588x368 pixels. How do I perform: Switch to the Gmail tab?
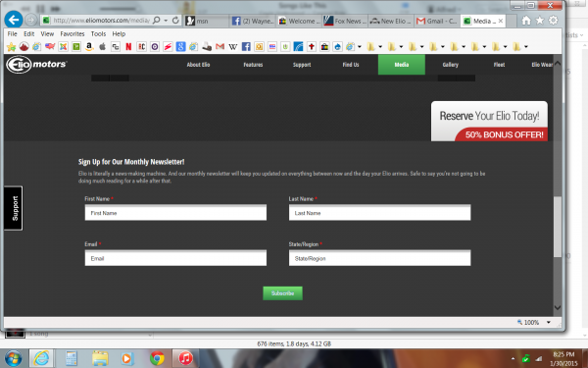pyautogui.click(x=437, y=21)
